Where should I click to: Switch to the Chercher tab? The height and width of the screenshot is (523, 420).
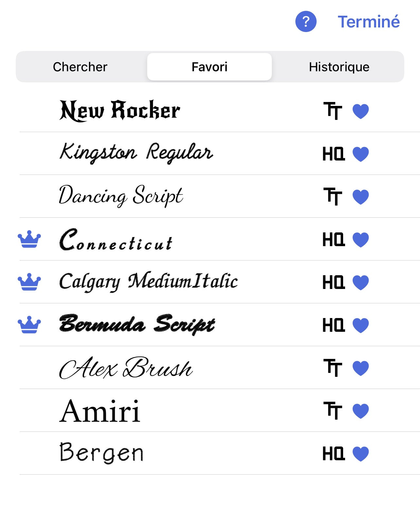(80, 67)
